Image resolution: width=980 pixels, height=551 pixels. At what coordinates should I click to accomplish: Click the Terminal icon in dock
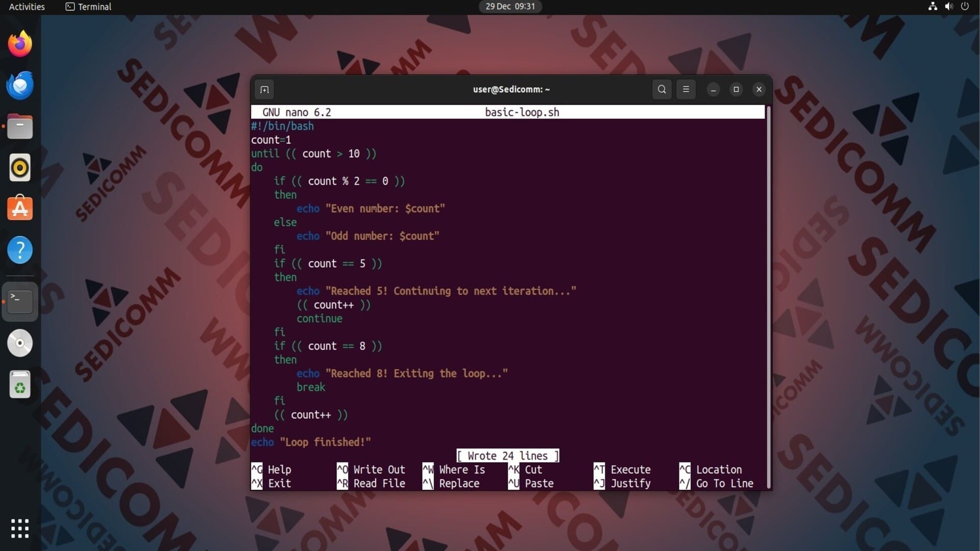point(20,301)
